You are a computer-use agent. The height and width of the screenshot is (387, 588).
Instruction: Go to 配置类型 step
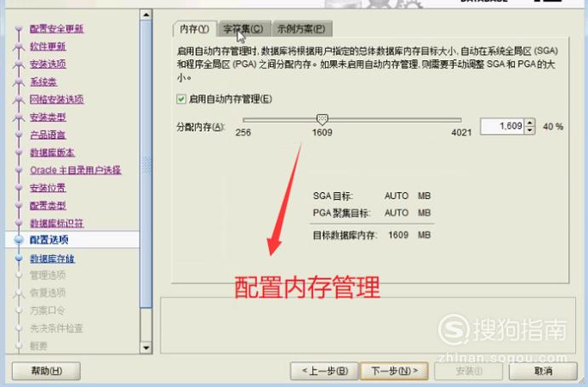pyautogui.click(x=48, y=205)
